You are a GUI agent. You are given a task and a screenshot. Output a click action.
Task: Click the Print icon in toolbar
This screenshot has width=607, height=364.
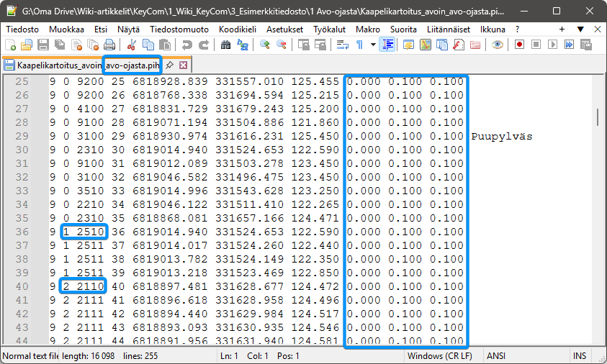tap(109, 45)
